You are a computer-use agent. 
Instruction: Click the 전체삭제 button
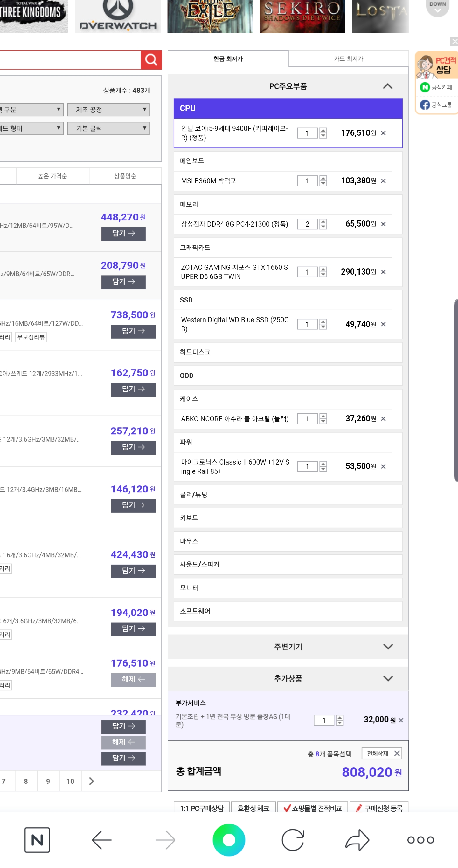(x=382, y=753)
